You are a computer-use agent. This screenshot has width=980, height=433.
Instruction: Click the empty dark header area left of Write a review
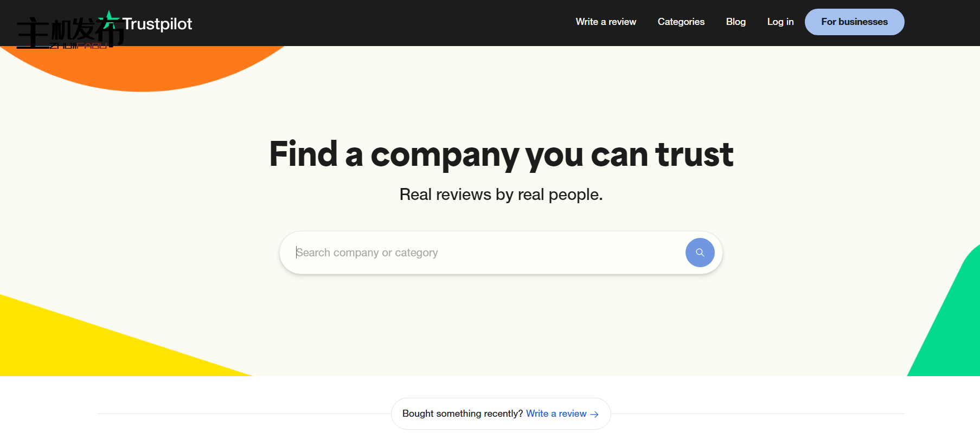point(380,23)
